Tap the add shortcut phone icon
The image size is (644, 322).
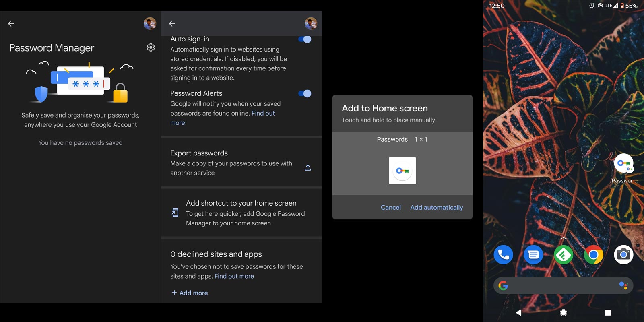(x=175, y=213)
